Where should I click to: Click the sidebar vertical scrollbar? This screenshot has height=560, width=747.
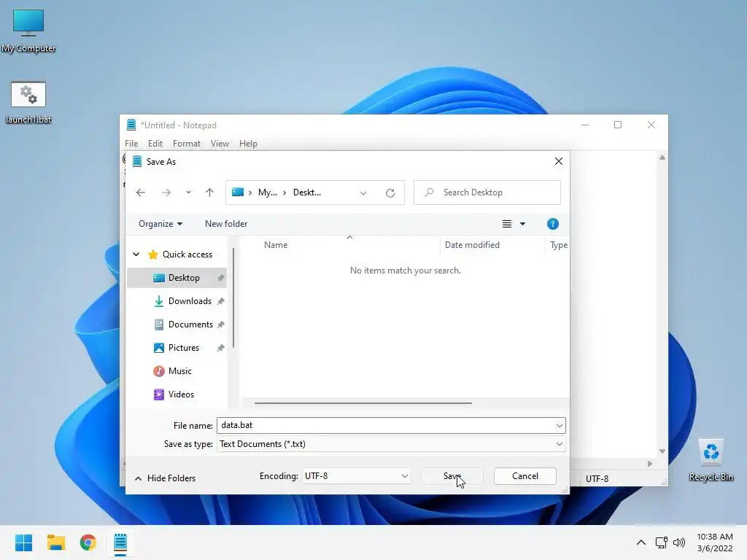click(233, 297)
